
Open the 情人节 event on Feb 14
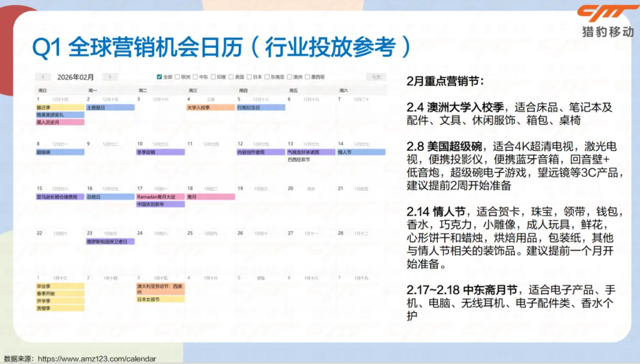[x=361, y=152]
